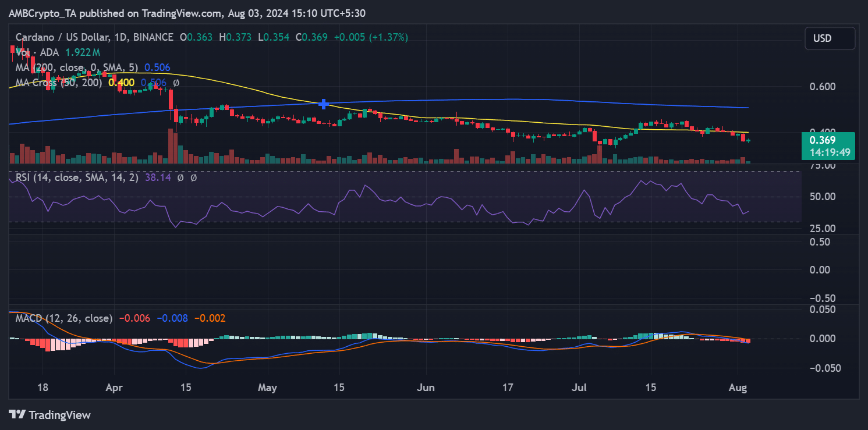Click the close price C0.369

click(x=311, y=37)
